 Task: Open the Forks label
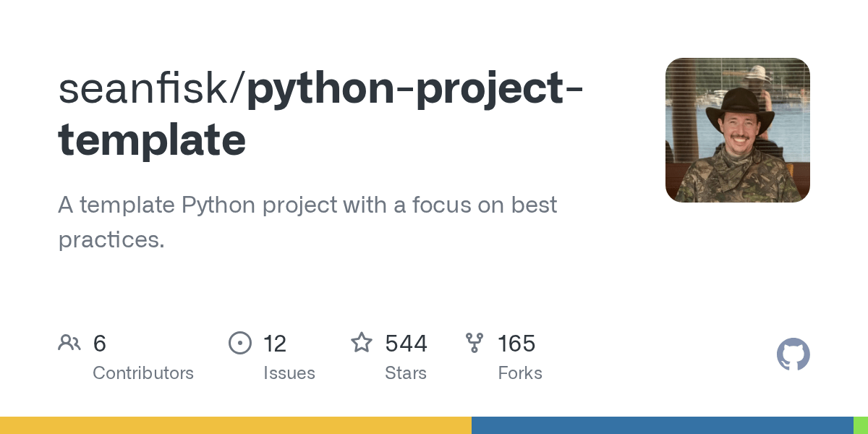pos(520,373)
